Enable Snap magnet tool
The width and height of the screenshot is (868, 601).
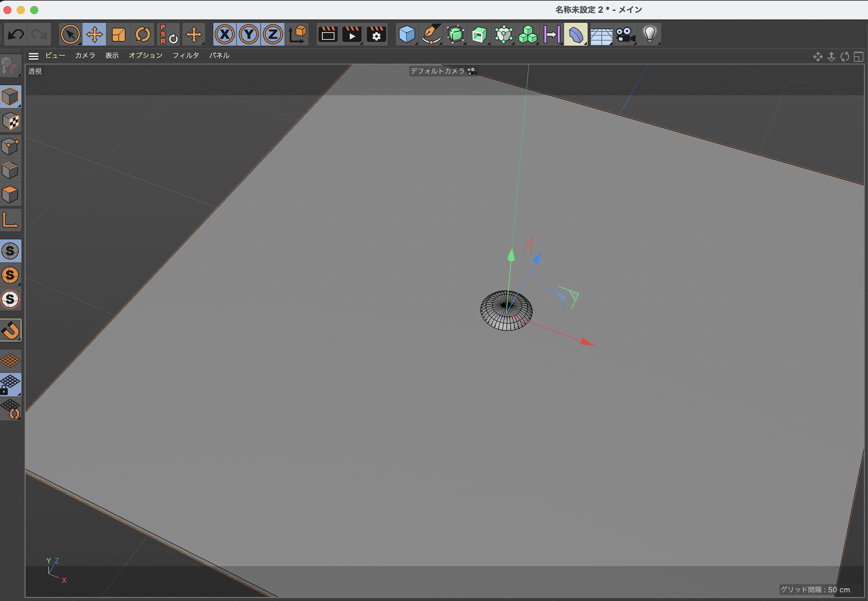[11, 330]
